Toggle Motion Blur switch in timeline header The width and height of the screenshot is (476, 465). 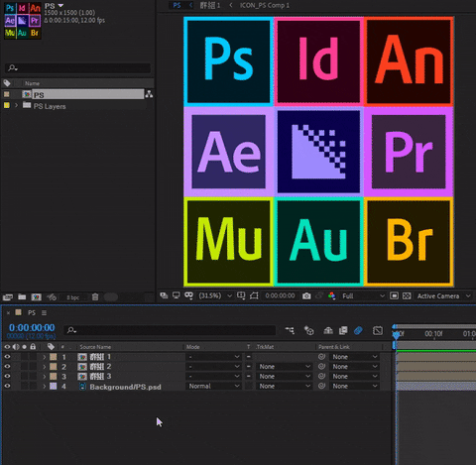pos(358,330)
